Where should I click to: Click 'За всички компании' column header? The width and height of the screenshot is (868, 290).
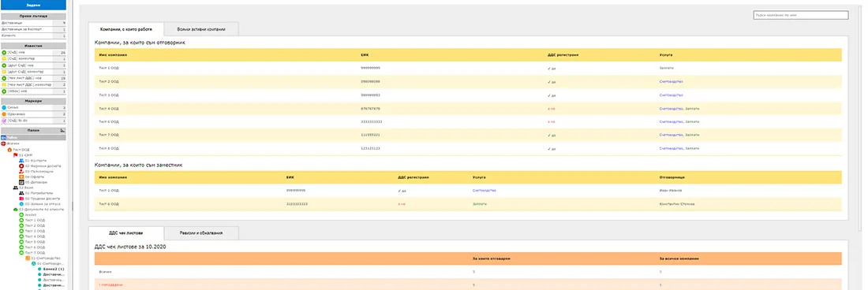(x=679, y=258)
